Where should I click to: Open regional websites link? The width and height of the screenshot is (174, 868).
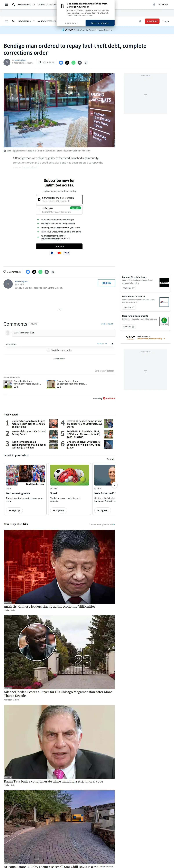(x=49, y=239)
